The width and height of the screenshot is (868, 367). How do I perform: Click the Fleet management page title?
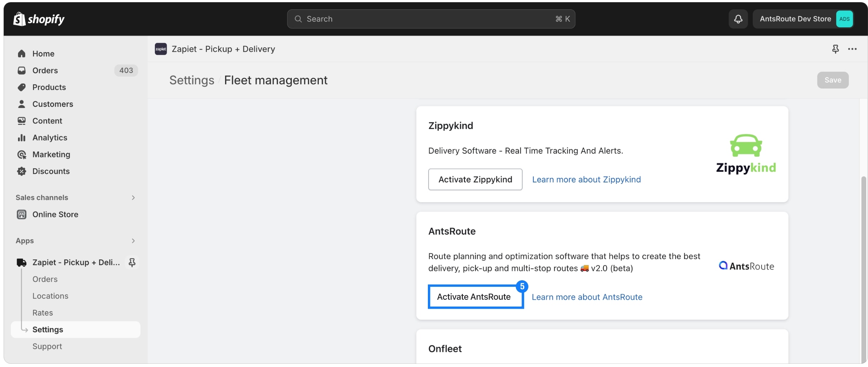(x=276, y=80)
